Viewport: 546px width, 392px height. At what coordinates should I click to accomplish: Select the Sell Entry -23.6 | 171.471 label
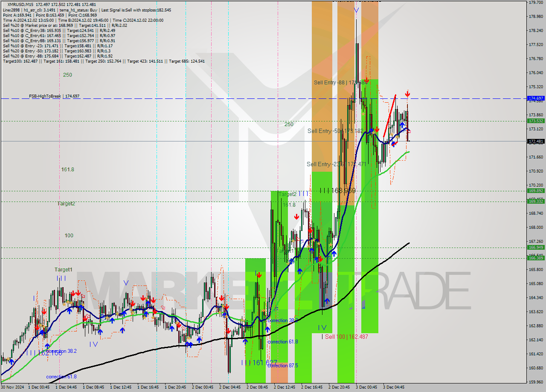(x=336, y=164)
